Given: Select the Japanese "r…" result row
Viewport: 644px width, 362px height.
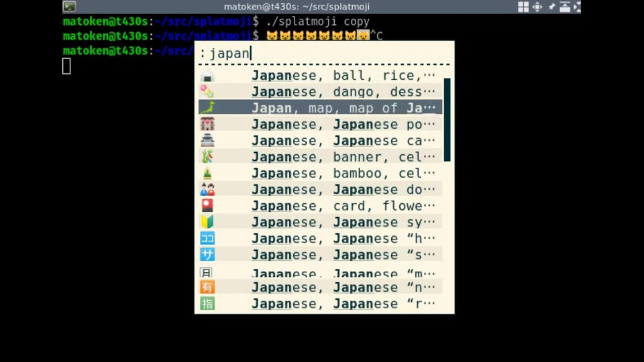Looking at the screenshot, I should pos(321,303).
